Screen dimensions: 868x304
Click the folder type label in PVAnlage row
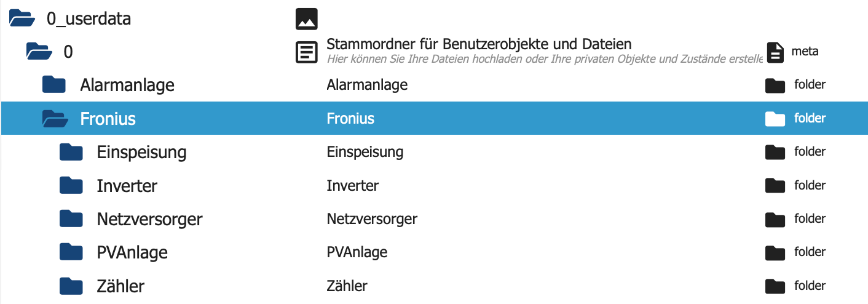(x=810, y=252)
